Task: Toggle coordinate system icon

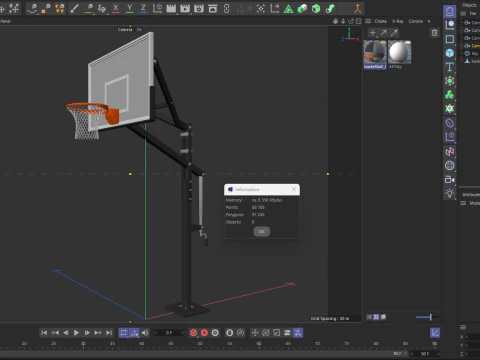Action: [x=157, y=8]
